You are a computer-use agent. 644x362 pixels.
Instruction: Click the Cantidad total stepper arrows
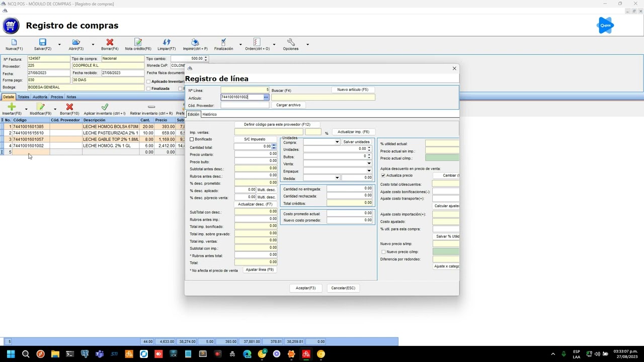[x=274, y=146]
